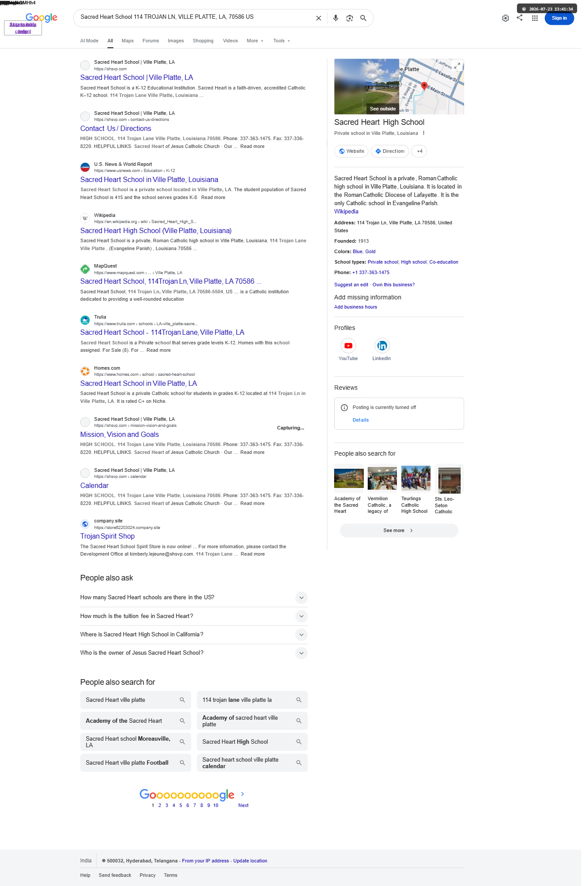Expand 'How many Sacred Heart schools' question

pos(301,598)
